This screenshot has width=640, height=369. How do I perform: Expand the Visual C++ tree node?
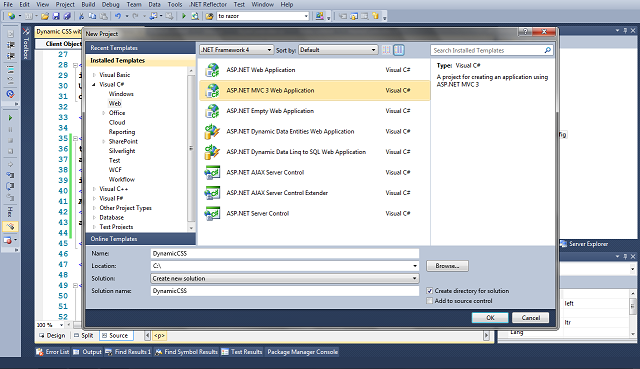click(x=94, y=189)
